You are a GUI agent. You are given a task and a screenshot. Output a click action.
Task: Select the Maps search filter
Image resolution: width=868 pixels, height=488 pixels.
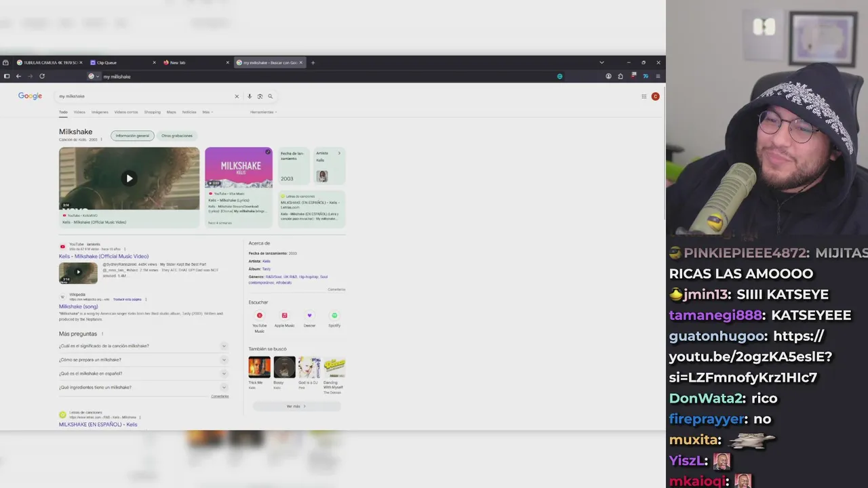(x=172, y=112)
